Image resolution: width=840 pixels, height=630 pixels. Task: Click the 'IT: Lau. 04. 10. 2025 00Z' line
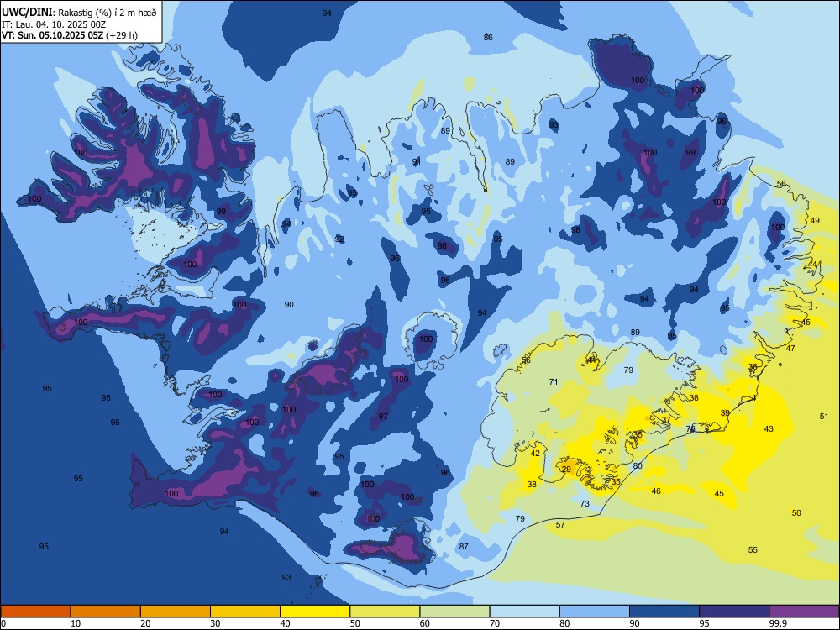pyautogui.click(x=54, y=24)
